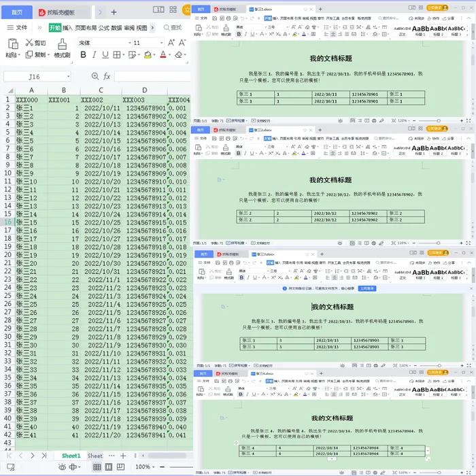Screen dimensions: 476x476
Task: Switch to page break preview in the spreadsheet status bar
Action: point(120,467)
